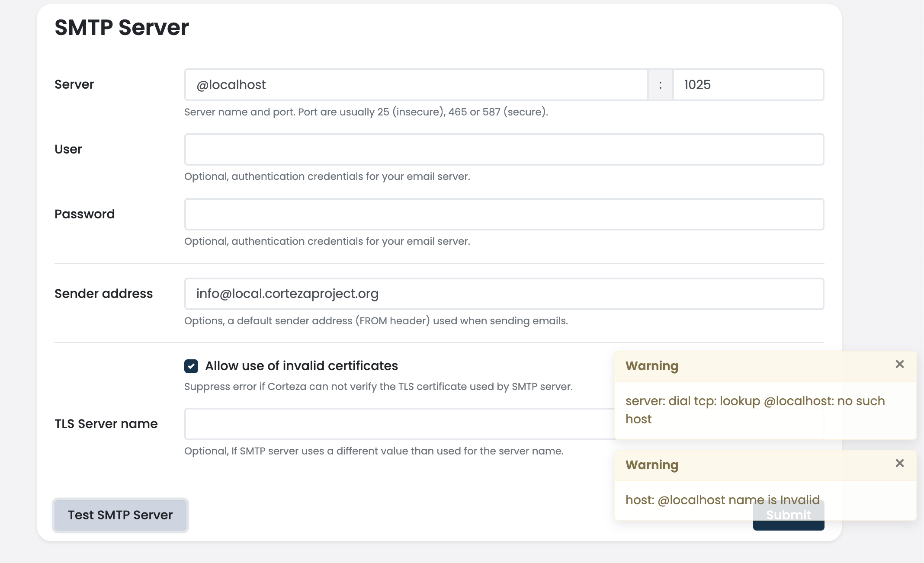Focus the empty User credentials field
924x563 pixels.
click(x=504, y=149)
